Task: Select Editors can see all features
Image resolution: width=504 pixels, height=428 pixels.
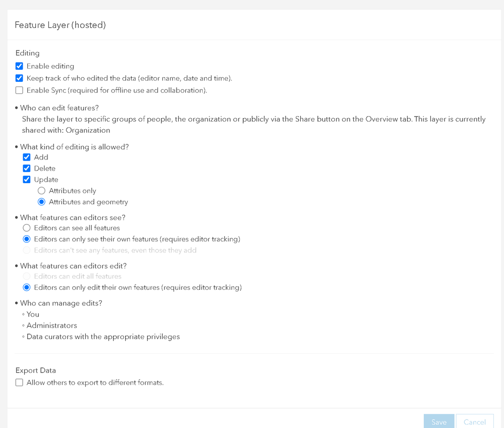Action: (x=27, y=228)
